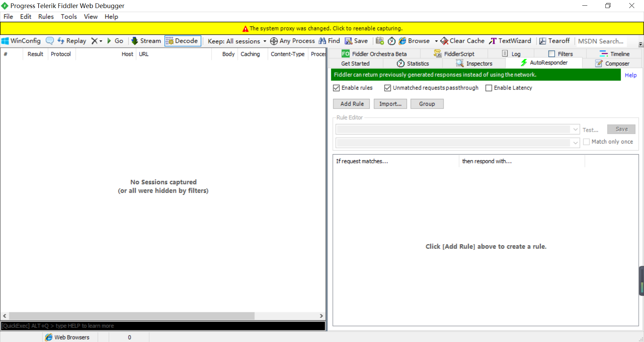
Task: Click the screenshot camera icon
Action: pyautogui.click(x=380, y=41)
